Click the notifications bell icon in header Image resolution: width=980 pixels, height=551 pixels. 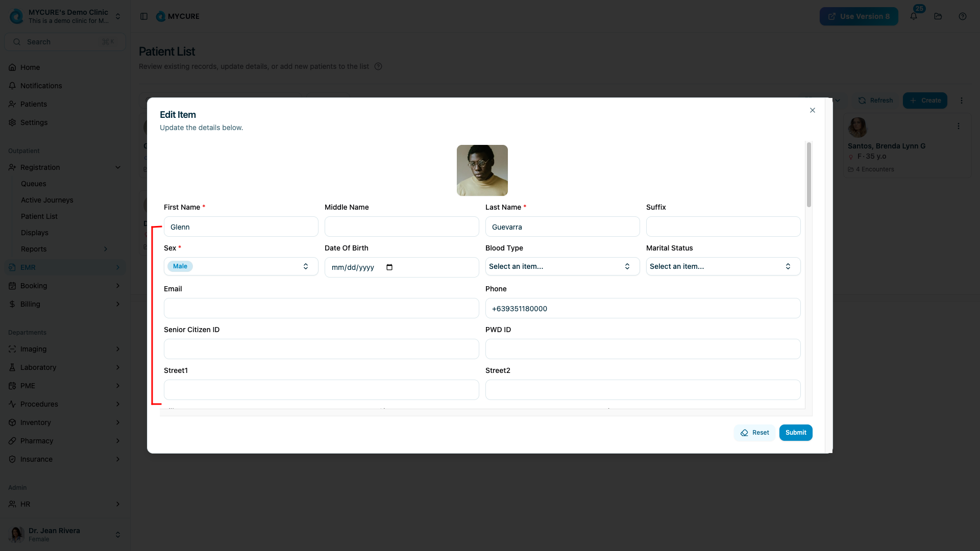coord(914,16)
